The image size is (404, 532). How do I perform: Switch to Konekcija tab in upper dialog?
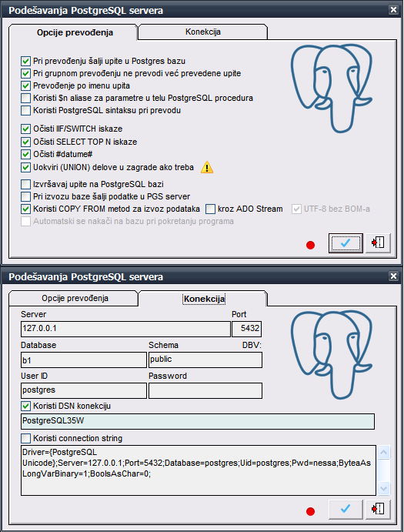[203, 32]
